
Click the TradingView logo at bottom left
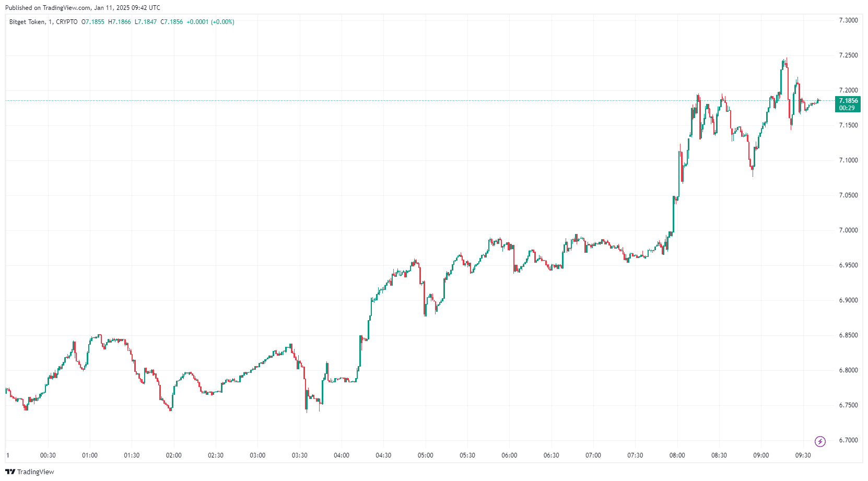[30, 472]
